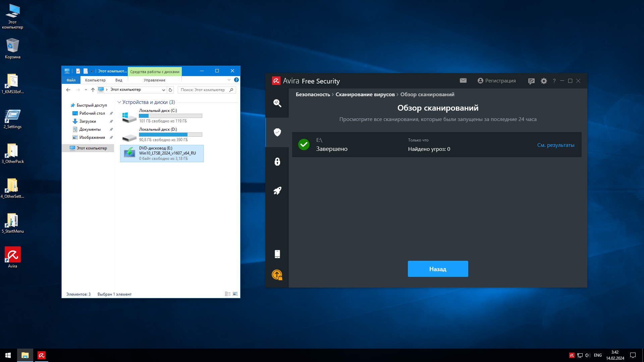Viewport: 644px width, 362px height.
Task: Click the mobile device sidebar icon
Action: click(277, 254)
